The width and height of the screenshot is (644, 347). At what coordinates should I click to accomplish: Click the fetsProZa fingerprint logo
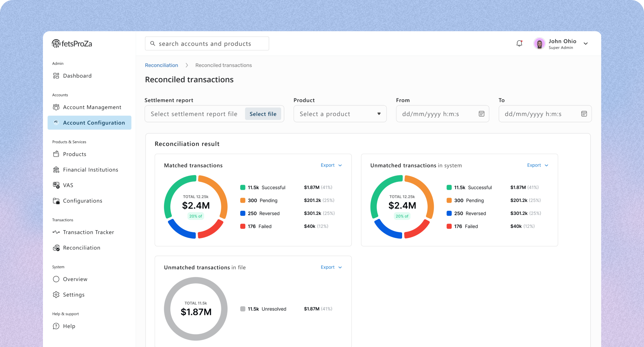click(56, 44)
